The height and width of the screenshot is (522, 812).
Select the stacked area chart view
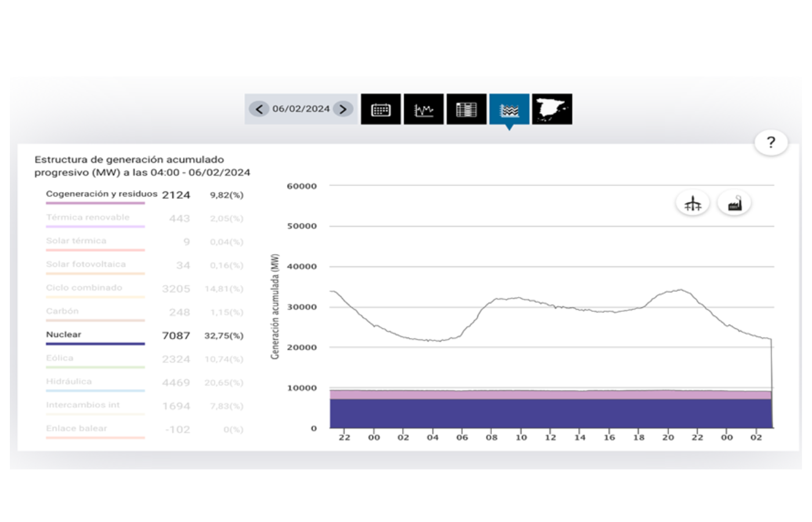(x=509, y=109)
